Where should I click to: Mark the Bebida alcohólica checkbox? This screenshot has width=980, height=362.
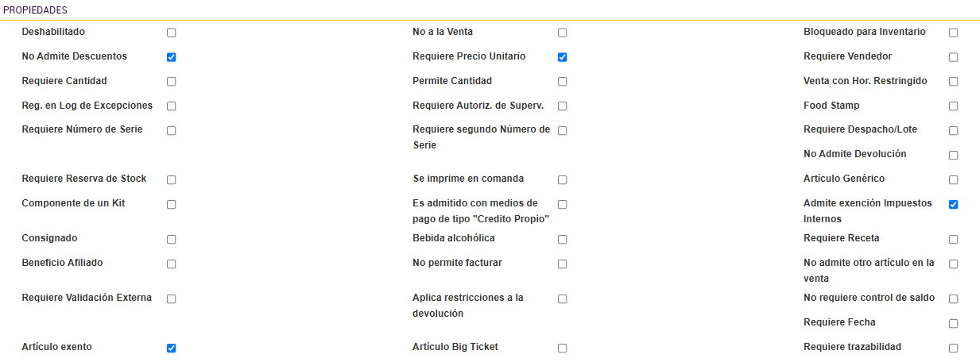pos(563,240)
